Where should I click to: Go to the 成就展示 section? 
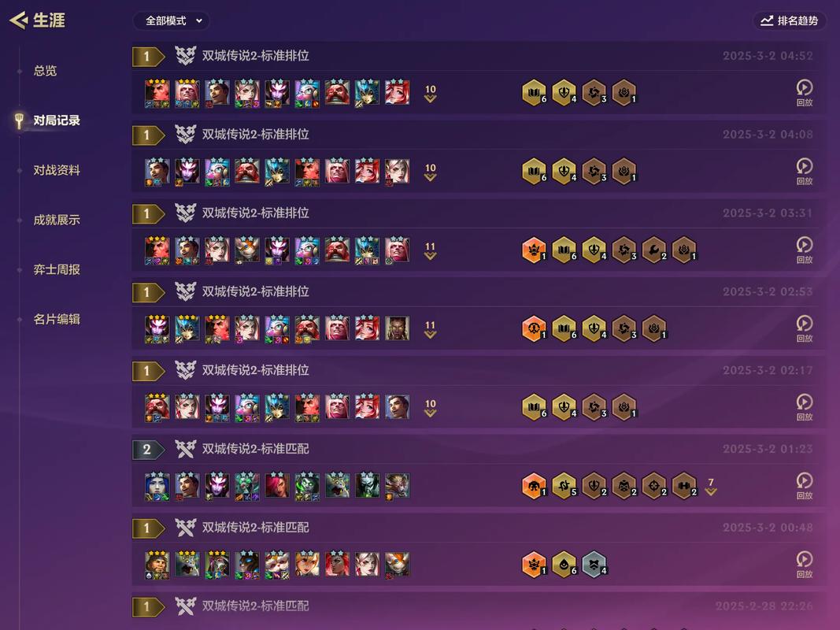(x=57, y=220)
